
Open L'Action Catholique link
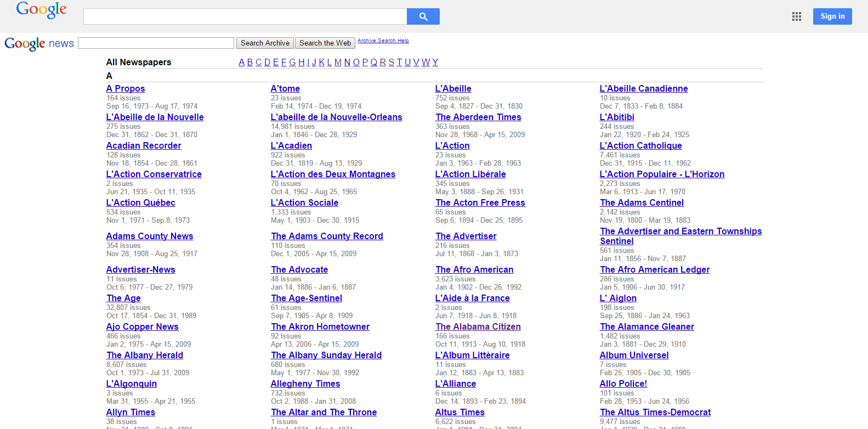click(x=641, y=145)
